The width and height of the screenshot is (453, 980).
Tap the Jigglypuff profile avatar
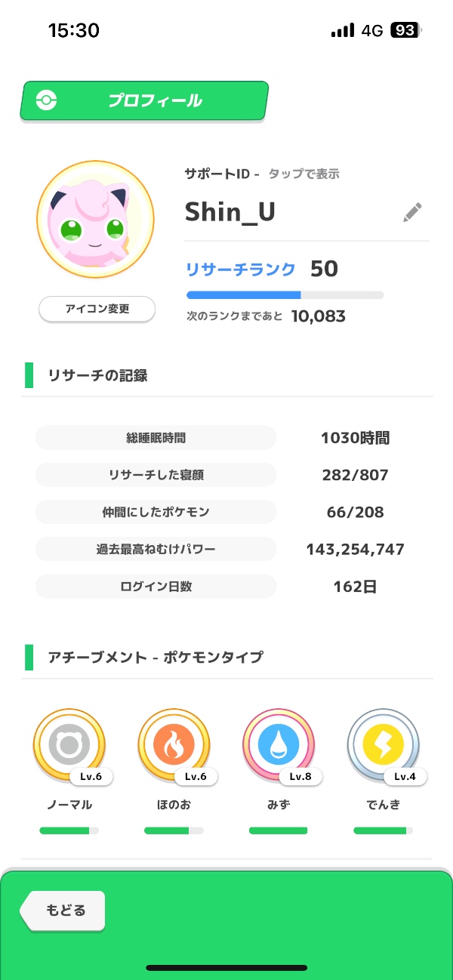(x=95, y=220)
